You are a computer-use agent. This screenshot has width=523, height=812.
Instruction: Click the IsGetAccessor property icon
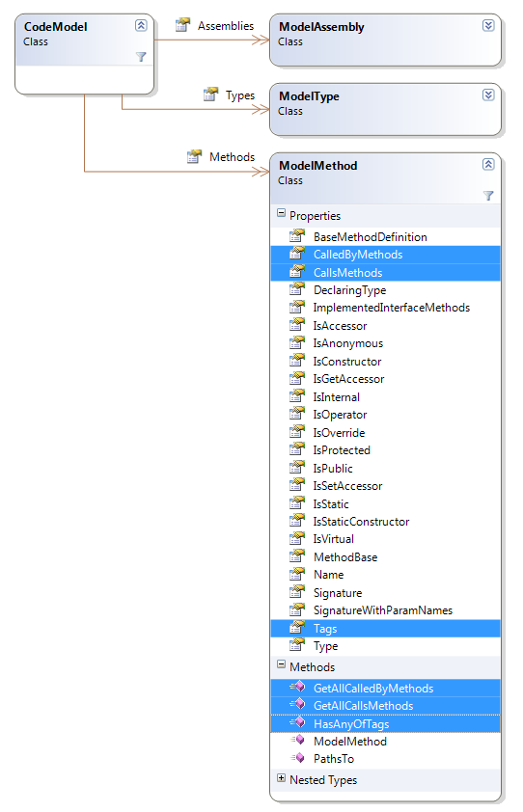(x=297, y=378)
